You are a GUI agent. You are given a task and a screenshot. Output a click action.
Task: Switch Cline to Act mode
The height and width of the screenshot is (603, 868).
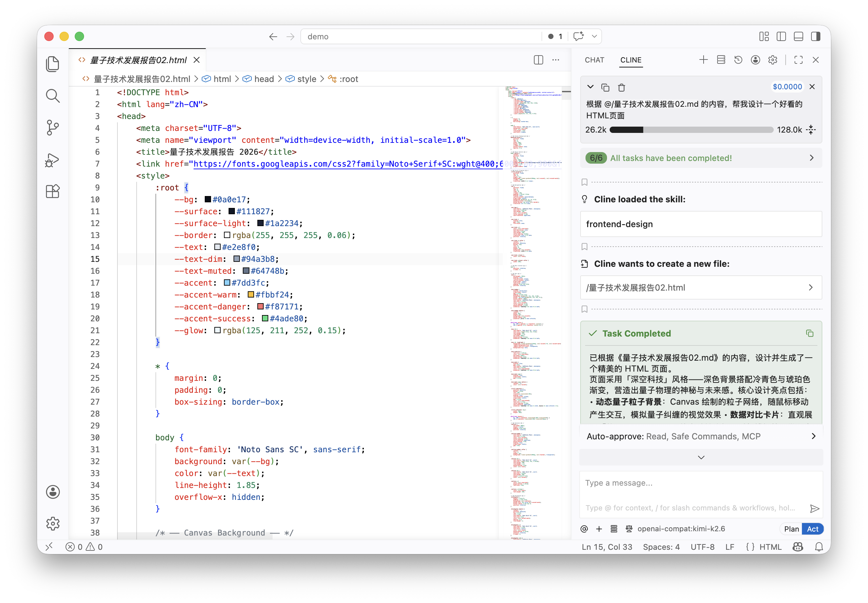point(812,529)
